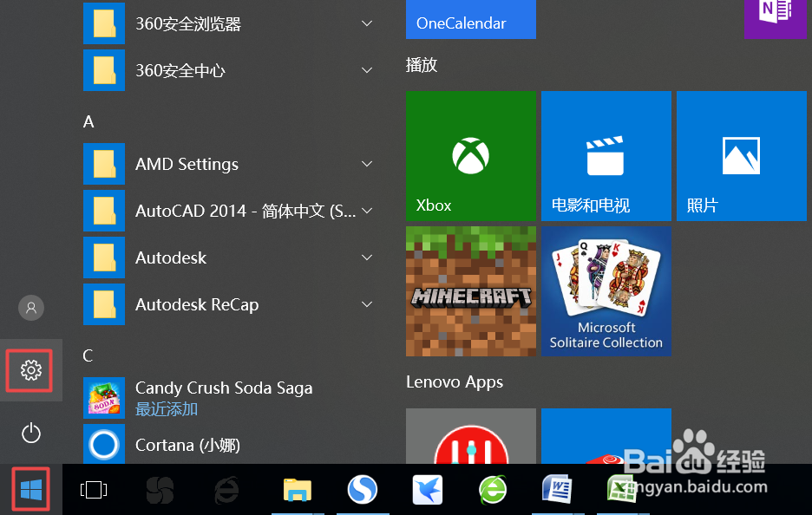Open the dark Internet Explorer taskbar icon

coord(226,490)
